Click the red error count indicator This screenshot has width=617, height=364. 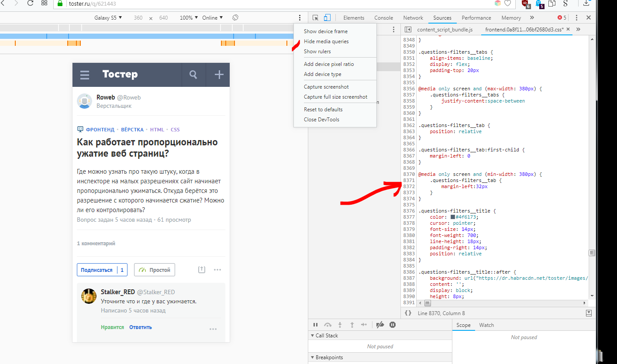562,18
